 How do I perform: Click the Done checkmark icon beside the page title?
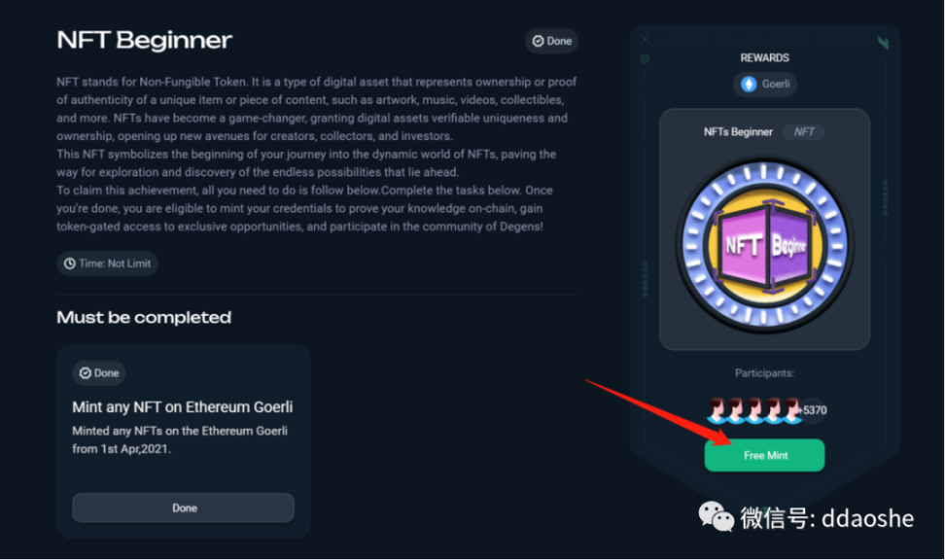pos(537,41)
